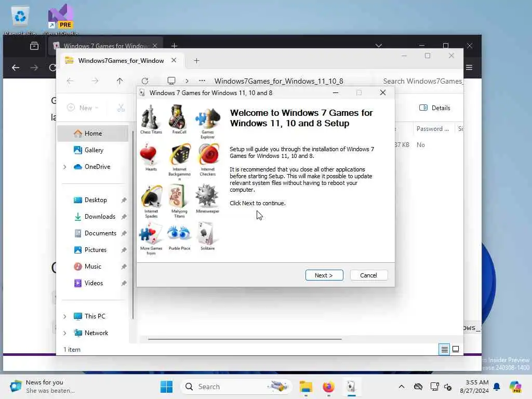This screenshot has width=532, height=399.
Task: Open a new tab in the browser
Action: 175,46
